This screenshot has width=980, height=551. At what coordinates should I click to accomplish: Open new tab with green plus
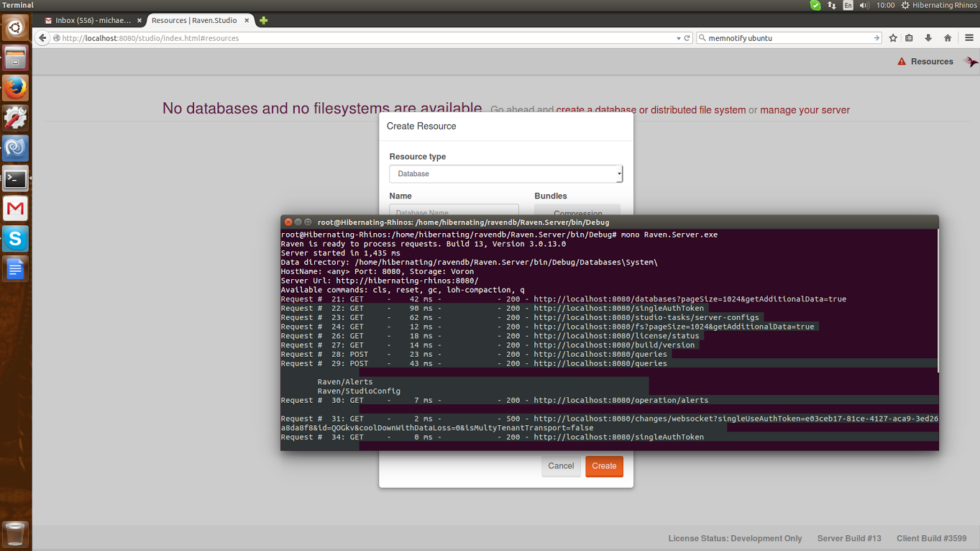264,21
